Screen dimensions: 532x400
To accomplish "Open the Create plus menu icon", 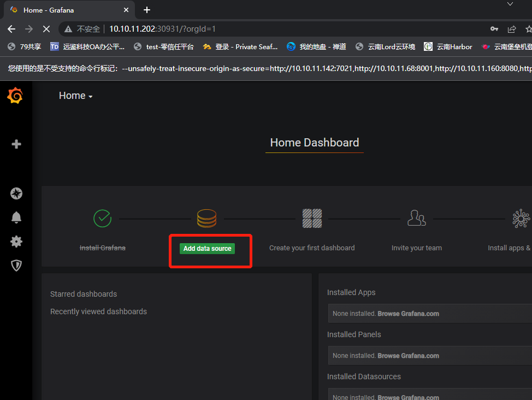I will click(x=16, y=144).
